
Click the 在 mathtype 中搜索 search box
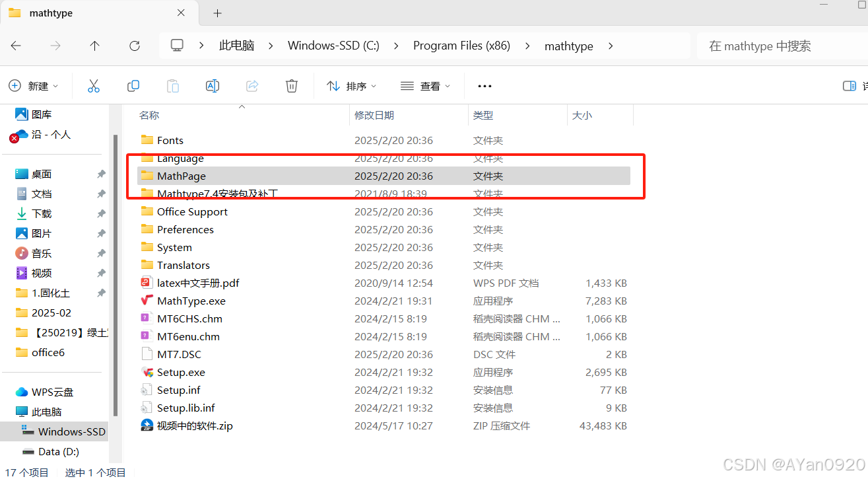(782, 46)
